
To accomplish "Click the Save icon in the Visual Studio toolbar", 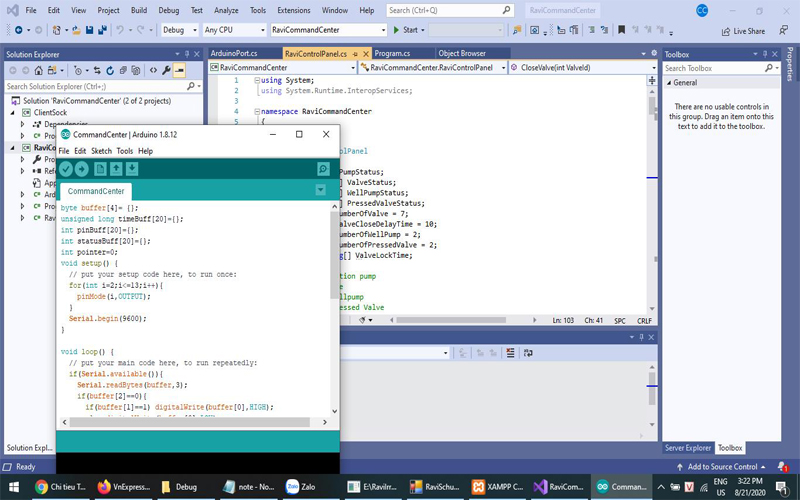I will [89, 30].
